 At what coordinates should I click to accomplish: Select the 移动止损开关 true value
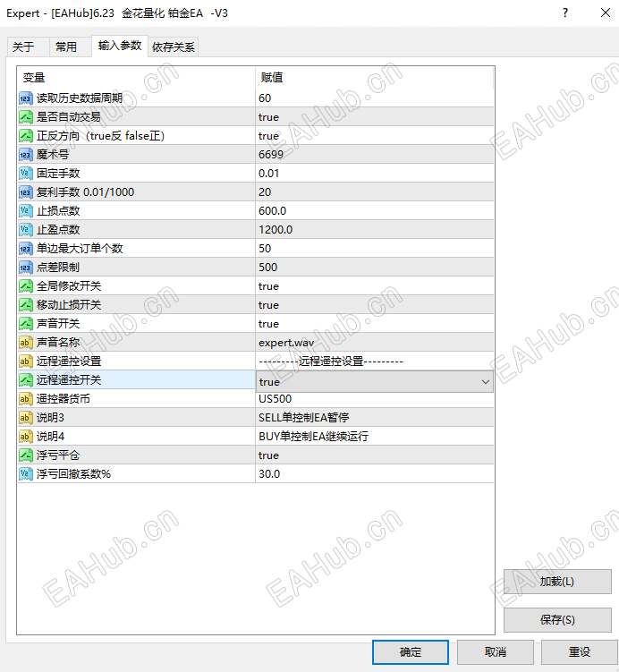(375, 305)
